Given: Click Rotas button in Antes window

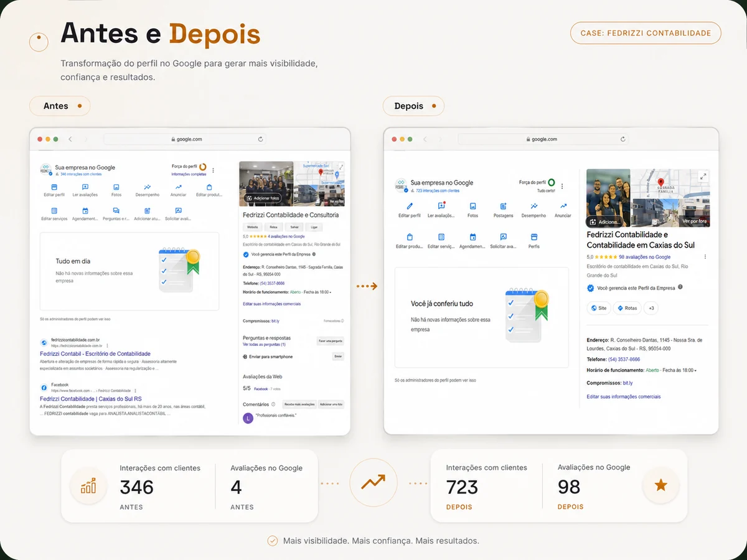Looking at the screenshot, I should tap(274, 227).
